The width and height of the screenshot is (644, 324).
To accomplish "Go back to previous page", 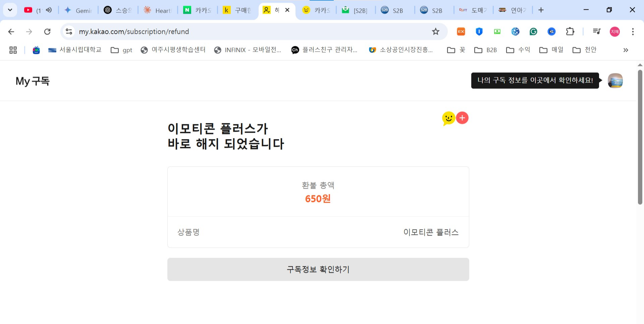I will click(x=11, y=31).
